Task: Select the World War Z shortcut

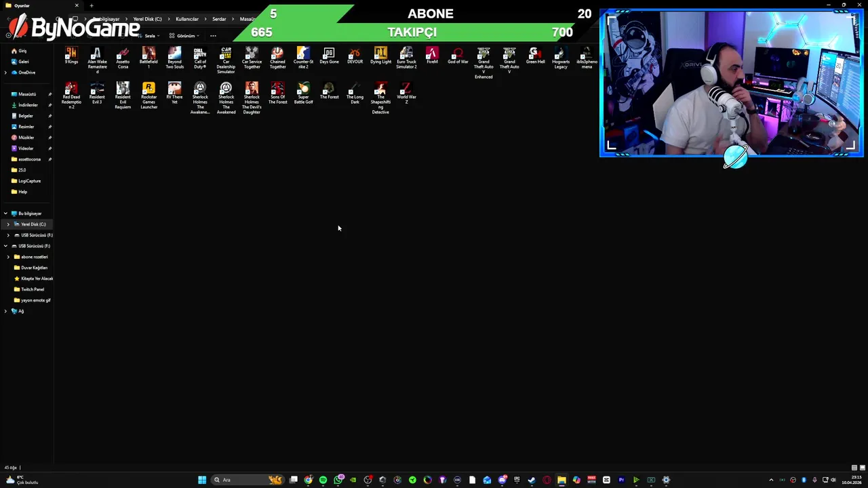Action: [x=406, y=94]
